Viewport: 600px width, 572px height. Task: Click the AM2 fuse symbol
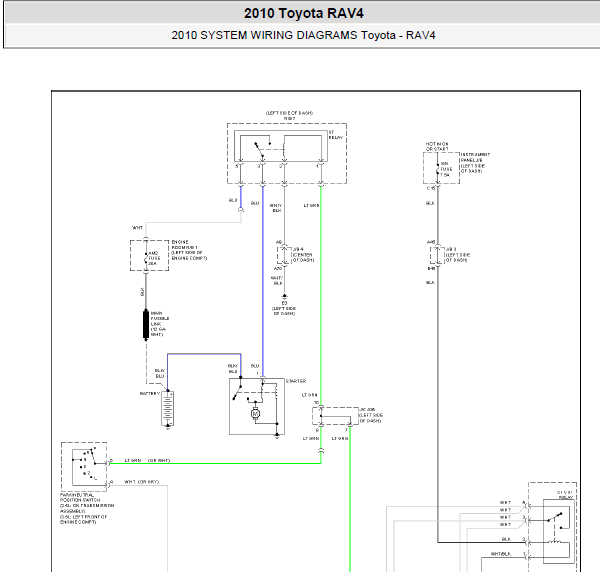point(146,256)
